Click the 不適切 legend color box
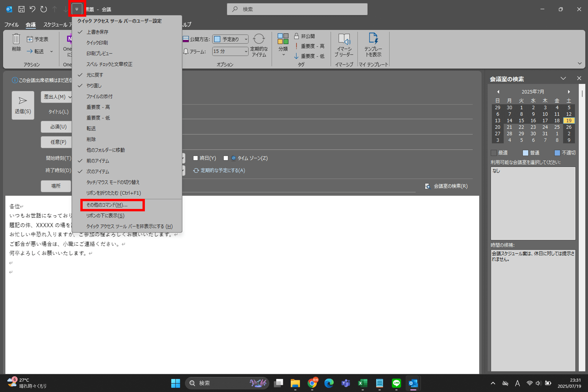 (557, 153)
